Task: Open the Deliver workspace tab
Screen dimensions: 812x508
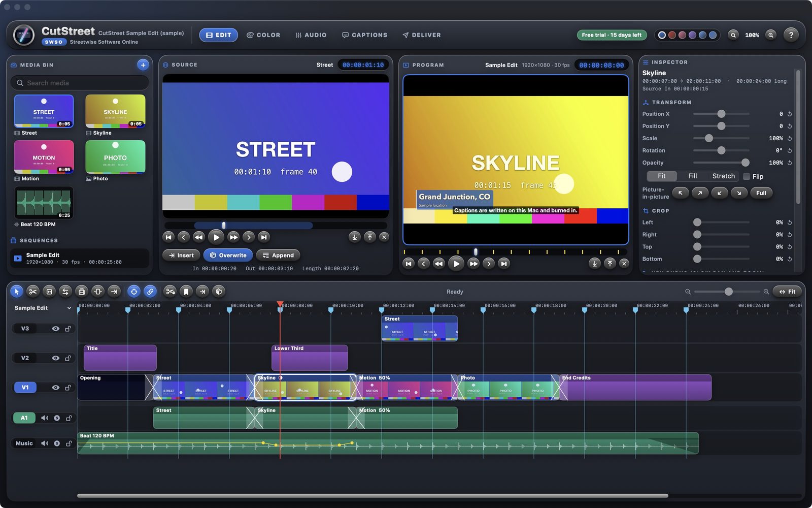Action: (422, 35)
